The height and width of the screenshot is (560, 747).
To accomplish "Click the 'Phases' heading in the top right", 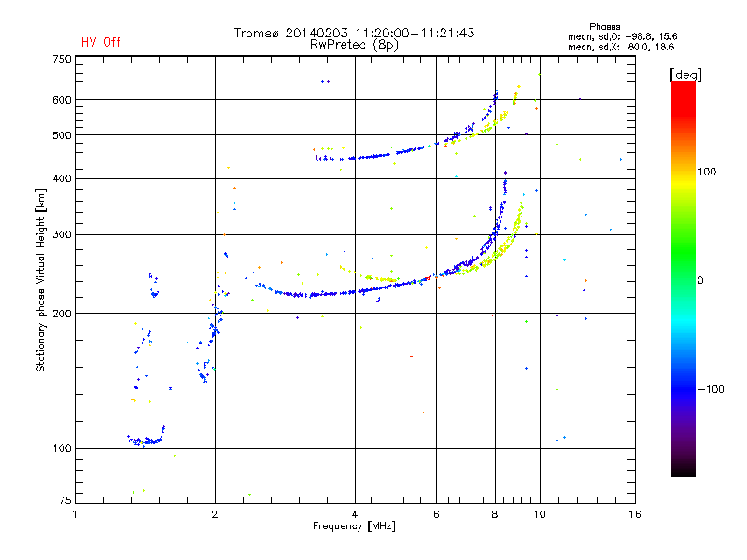I will point(604,27).
